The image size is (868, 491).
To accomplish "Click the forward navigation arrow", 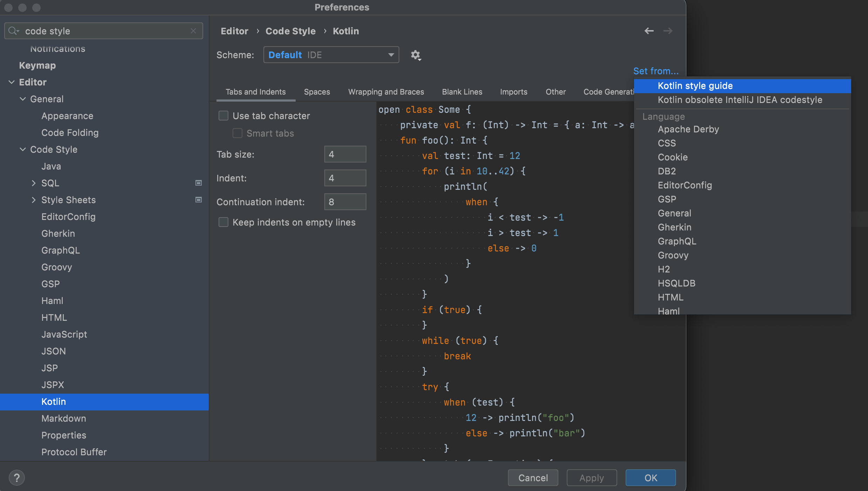I will [x=668, y=31].
